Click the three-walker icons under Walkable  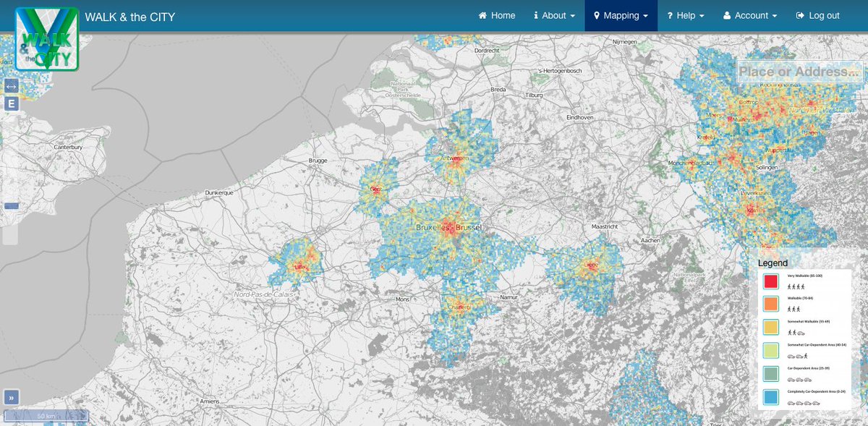tap(795, 310)
